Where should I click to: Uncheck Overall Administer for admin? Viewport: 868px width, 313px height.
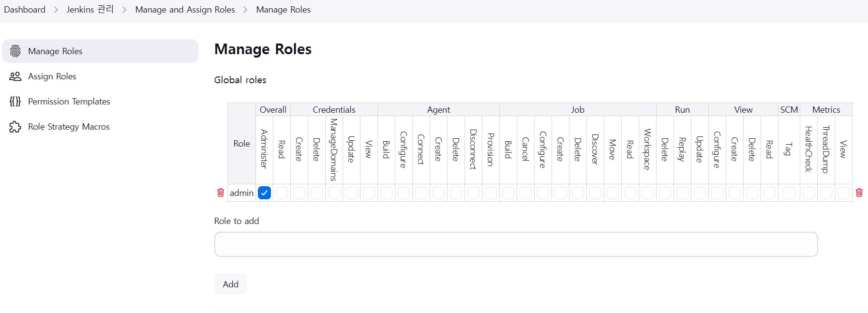click(x=265, y=193)
